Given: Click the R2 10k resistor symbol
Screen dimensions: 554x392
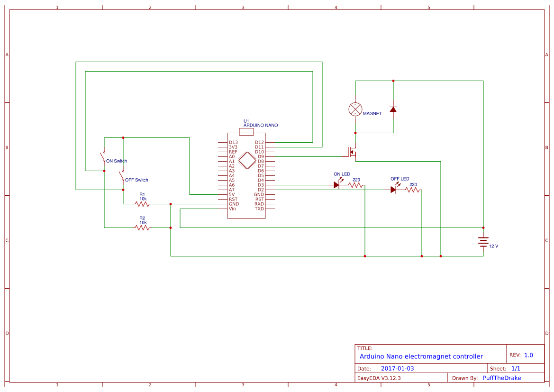Looking at the screenshot, I should [x=142, y=227].
